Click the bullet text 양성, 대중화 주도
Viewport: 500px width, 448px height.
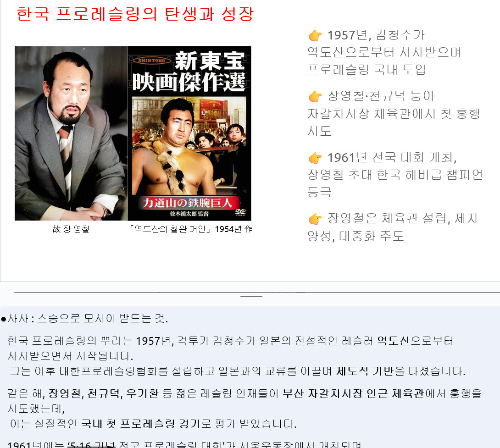coord(356,236)
